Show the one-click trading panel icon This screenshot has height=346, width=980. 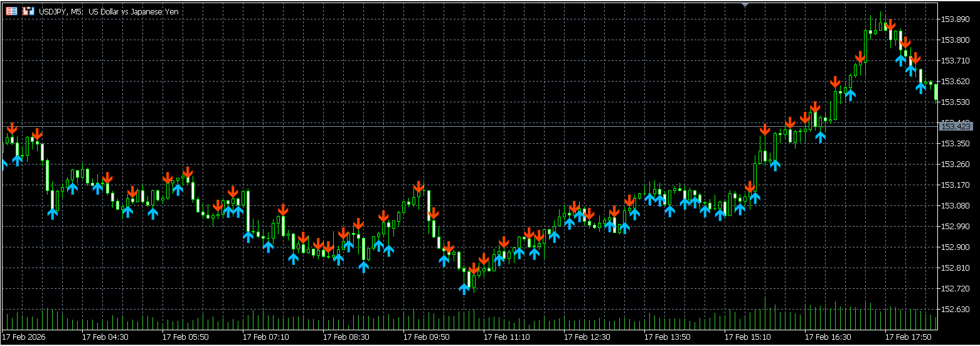(x=28, y=11)
